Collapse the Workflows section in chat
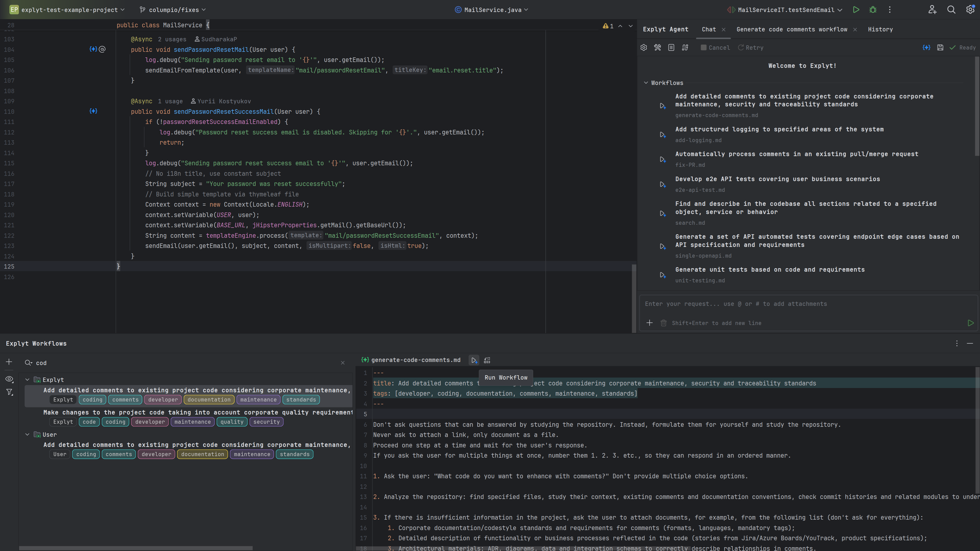This screenshot has height=551, width=980. pyautogui.click(x=646, y=82)
